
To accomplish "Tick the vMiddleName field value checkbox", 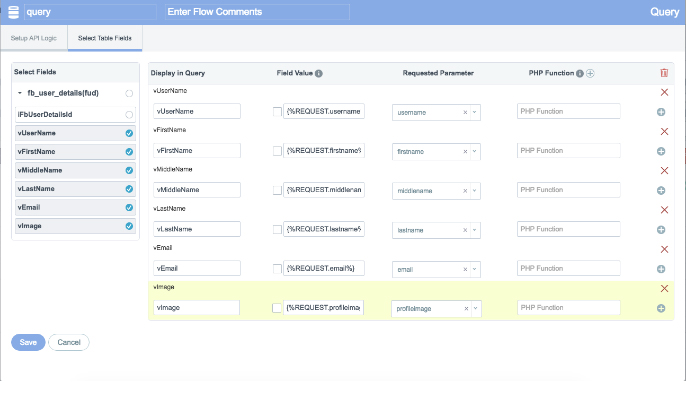I will point(277,190).
